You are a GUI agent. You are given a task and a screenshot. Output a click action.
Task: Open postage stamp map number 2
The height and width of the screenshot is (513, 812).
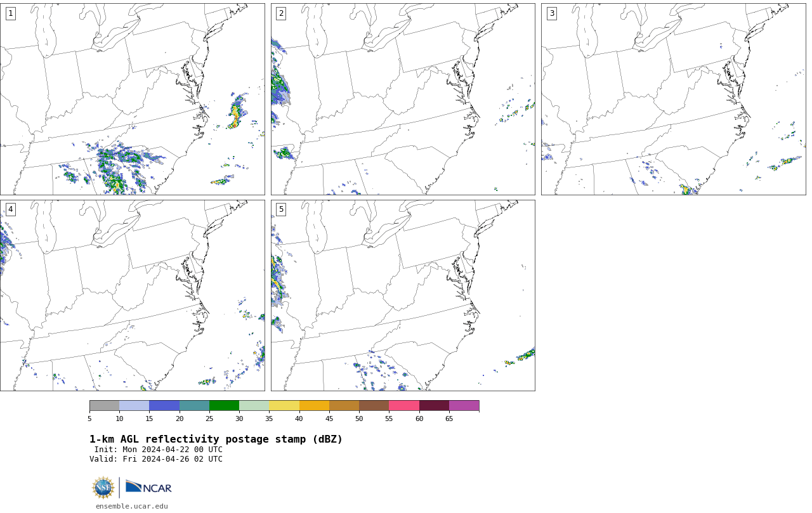(403, 99)
